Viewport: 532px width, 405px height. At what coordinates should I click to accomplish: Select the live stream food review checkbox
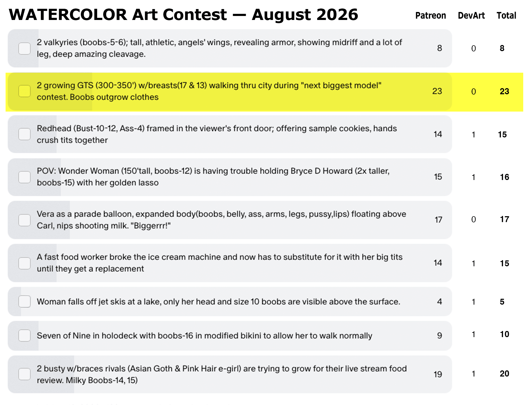click(x=24, y=374)
